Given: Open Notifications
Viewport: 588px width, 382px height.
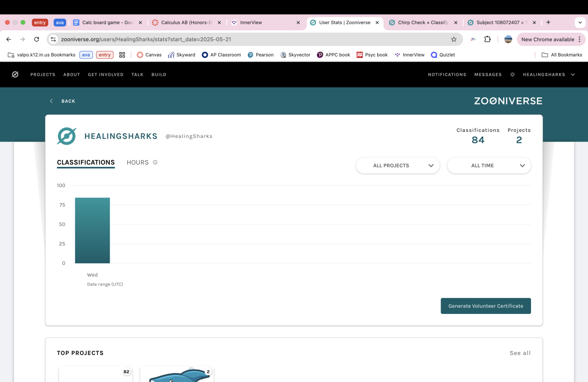Looking at the screenshot, I should 447,74.
